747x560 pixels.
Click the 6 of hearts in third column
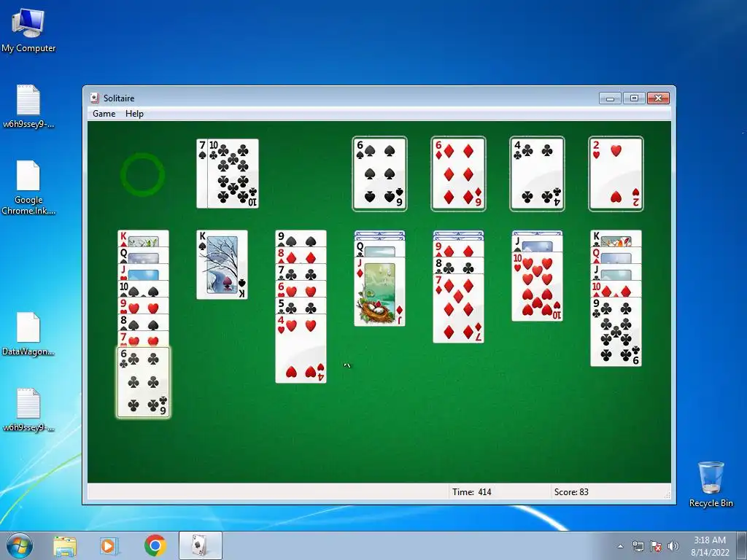click(x=301, y=289)
